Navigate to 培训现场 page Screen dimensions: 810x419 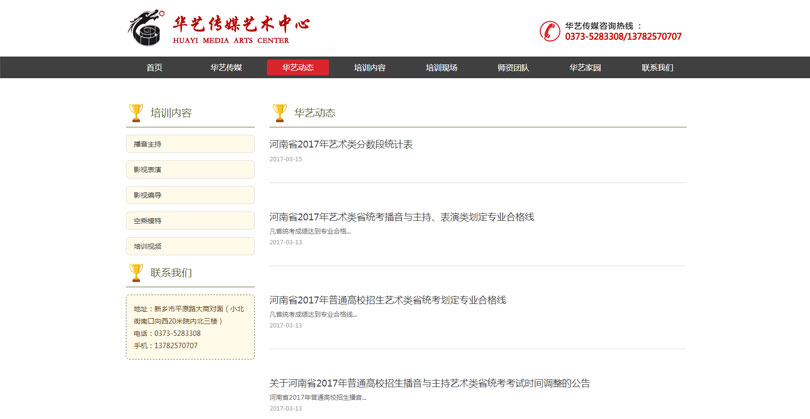click(442, 68)
